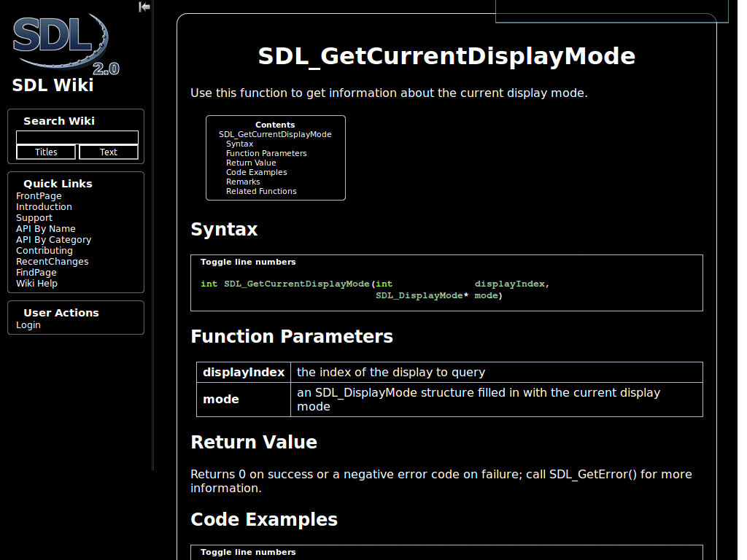This screenshot has height=560, width=747.
Task: Click the Titles search button
Action: 45,152
